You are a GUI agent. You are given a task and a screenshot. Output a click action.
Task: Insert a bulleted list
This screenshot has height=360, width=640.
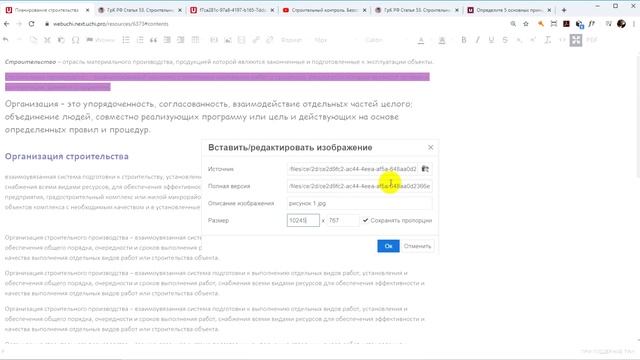[x=126, y=40]
